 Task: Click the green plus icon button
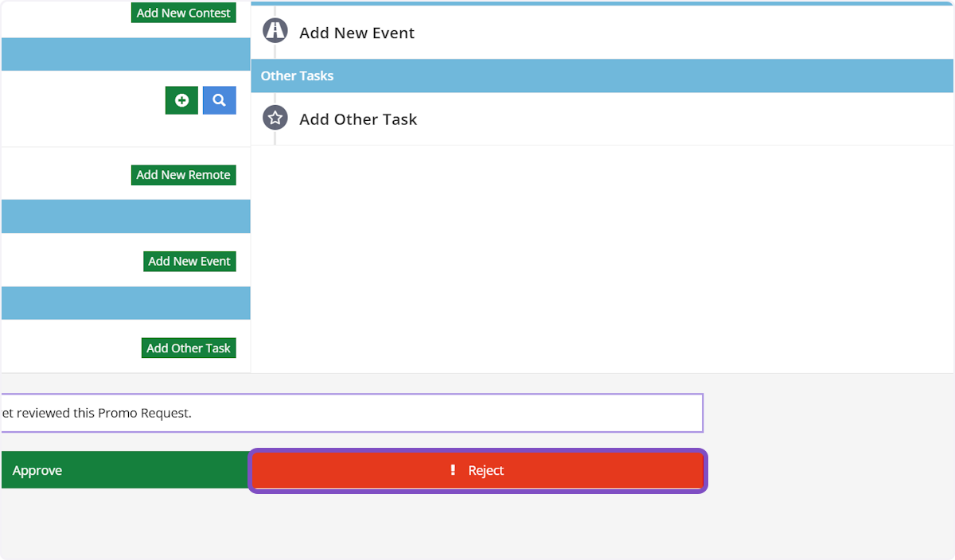(181, 100)
